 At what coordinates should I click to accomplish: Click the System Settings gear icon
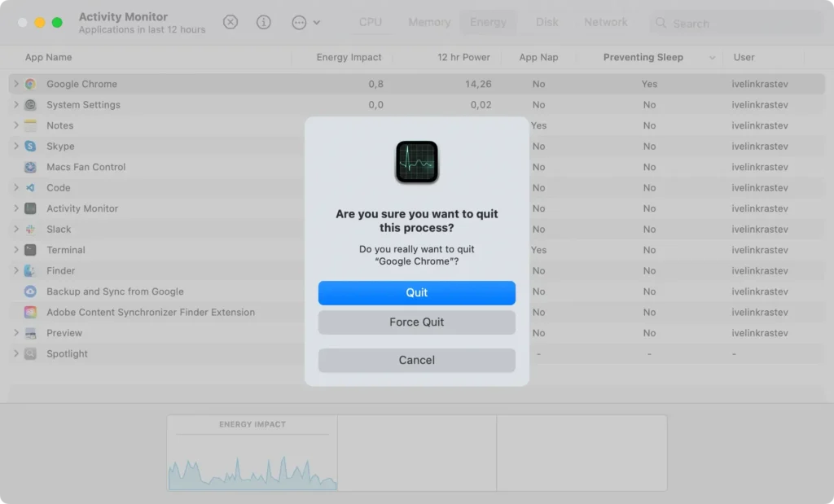30,105
